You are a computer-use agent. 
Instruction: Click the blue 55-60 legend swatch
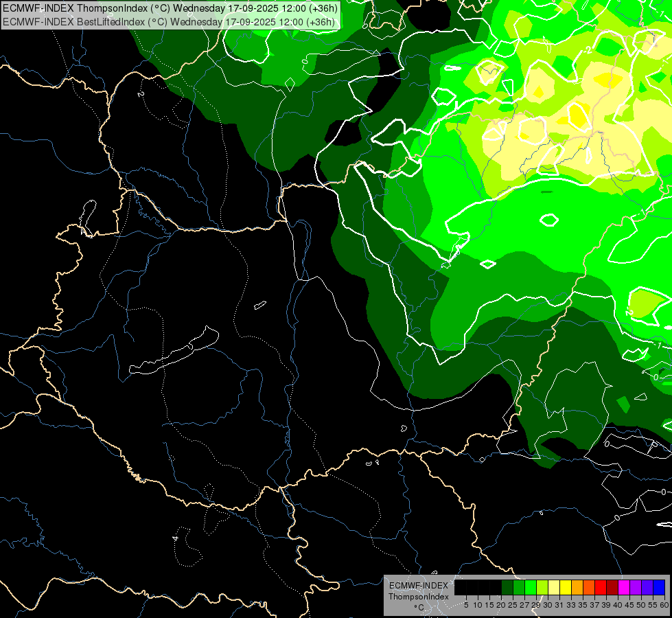(659, 587)
